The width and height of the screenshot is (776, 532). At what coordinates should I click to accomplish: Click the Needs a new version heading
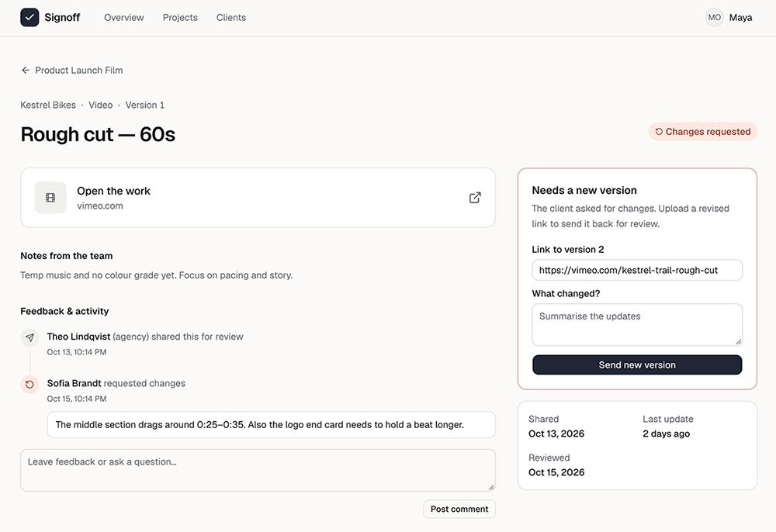click(x=584, y=190)
